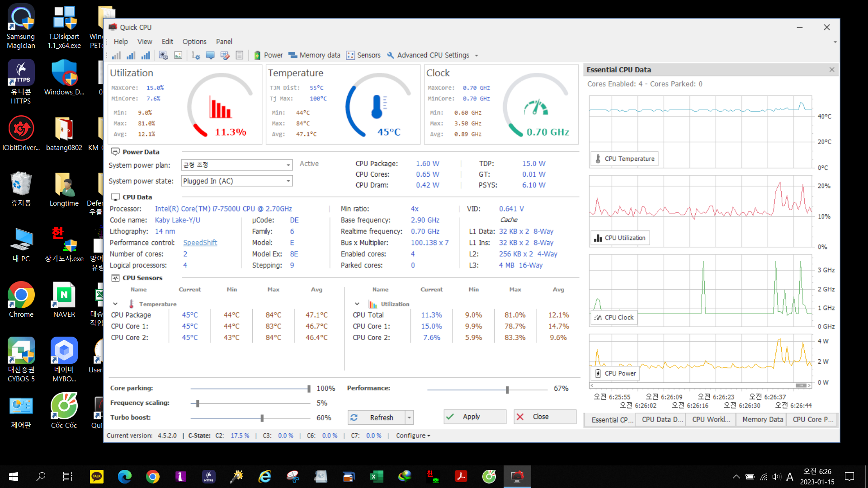868x488 pixels.
Task: Open the Help menu
Action: tap(121, 42)
